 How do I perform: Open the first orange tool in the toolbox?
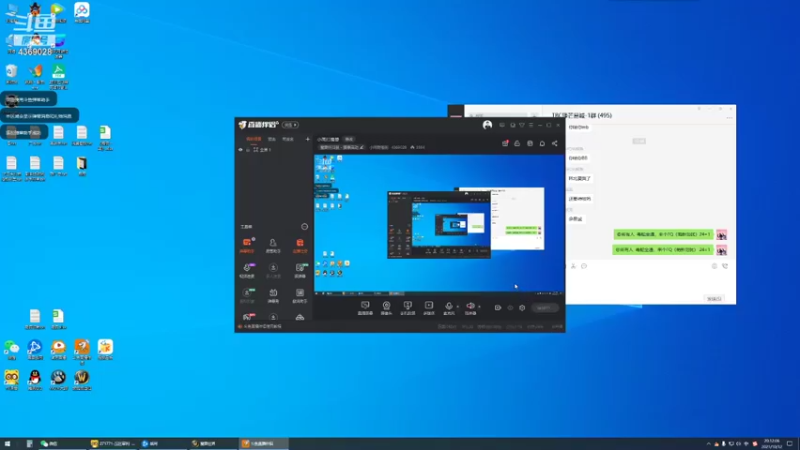pos(247,245)
